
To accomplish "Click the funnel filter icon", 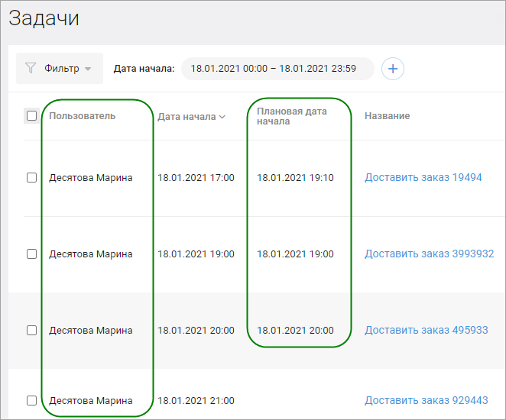I will coord(31,69).
